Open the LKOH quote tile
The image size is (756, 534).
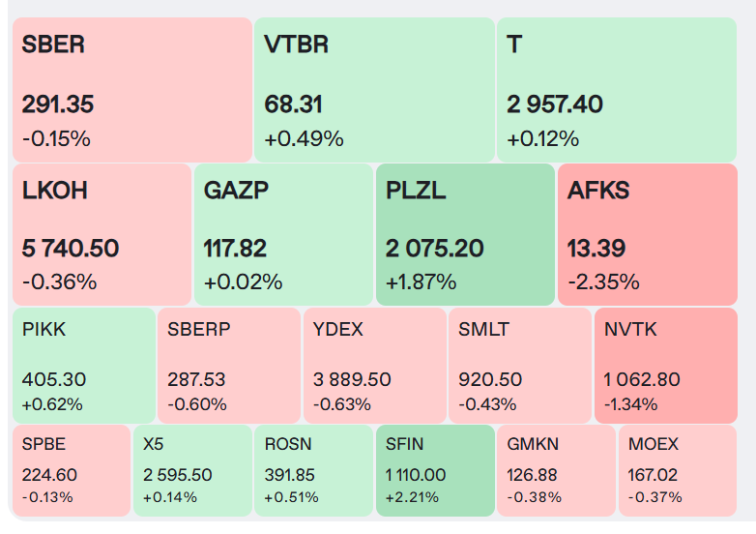click(102, 234)
